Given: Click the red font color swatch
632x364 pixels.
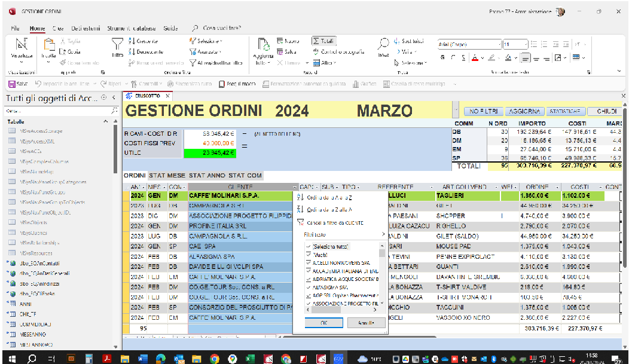Looking at the screenshot, I should 475,58.
